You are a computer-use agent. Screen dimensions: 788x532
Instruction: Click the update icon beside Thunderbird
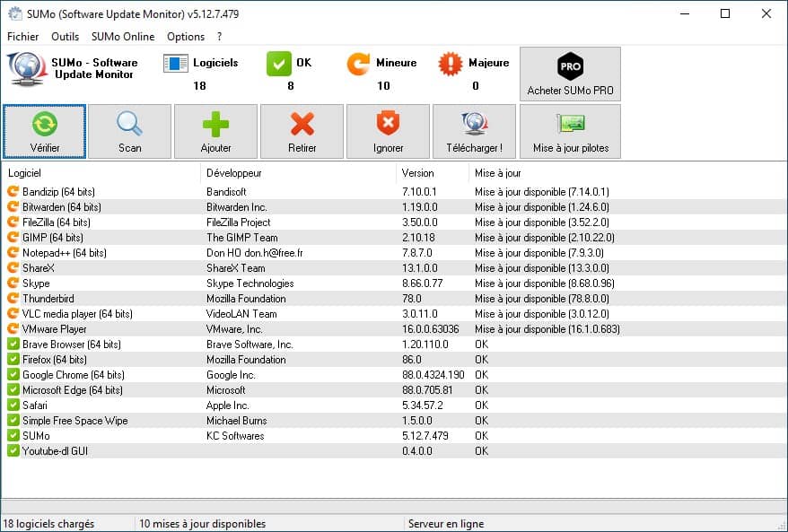(13, 299)
